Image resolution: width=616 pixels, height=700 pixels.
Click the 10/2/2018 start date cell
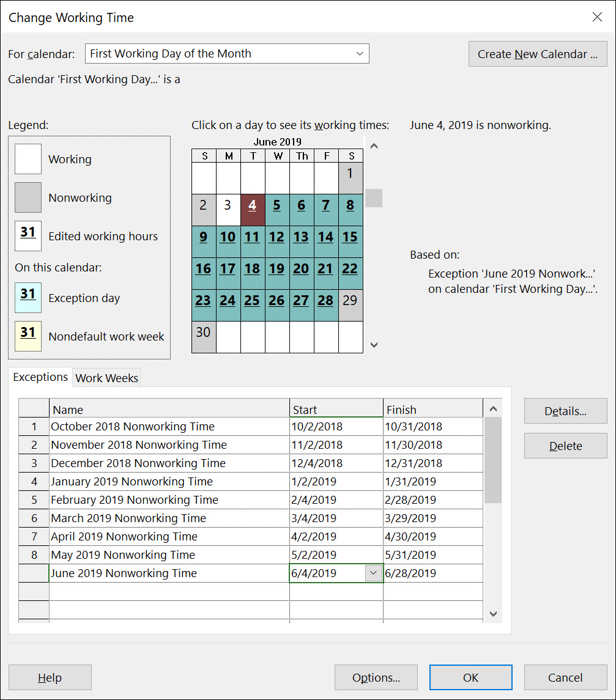336,426
